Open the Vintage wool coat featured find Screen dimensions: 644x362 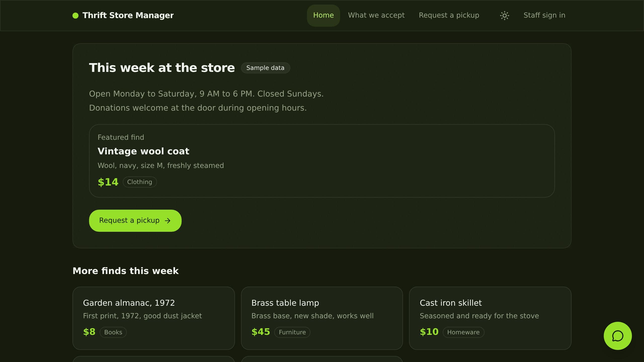pyautogui.click(x=322, y=161)
